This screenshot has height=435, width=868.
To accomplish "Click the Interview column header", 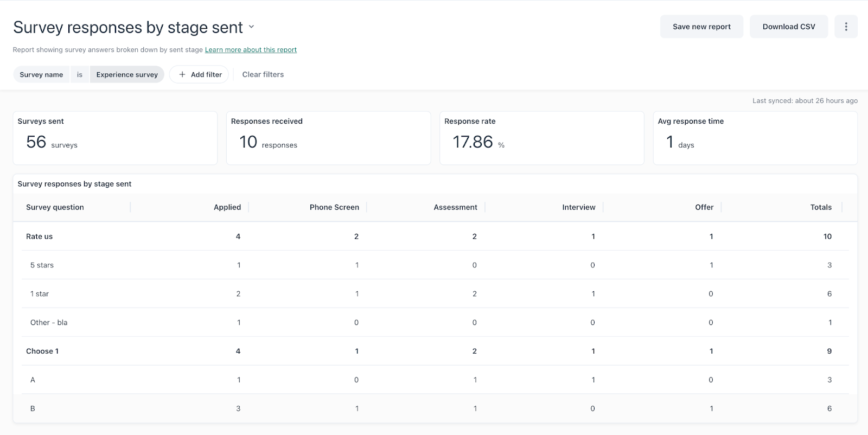I will (578, 207).
